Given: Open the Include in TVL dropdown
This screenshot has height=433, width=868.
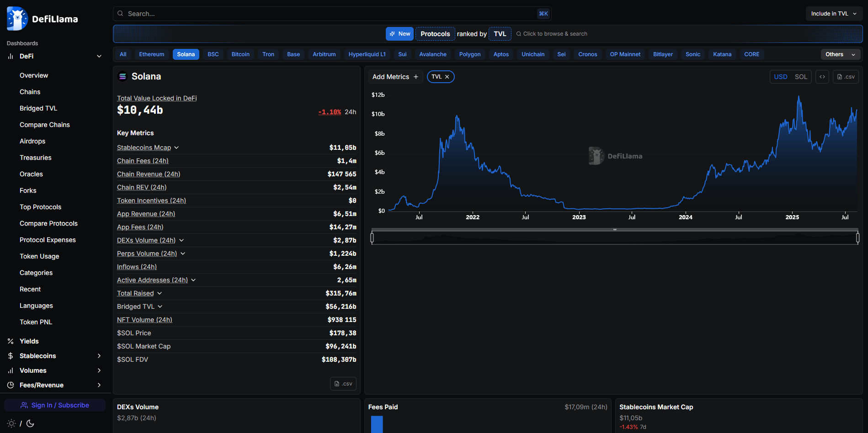Looking at the screenshot, I should point(833,14).
